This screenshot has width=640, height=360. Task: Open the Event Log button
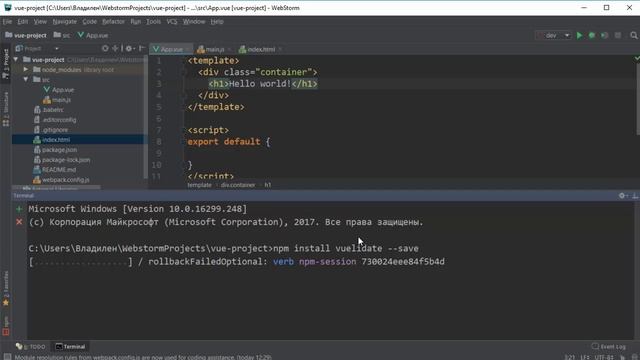pyautogui.click(x=609, y=347)
